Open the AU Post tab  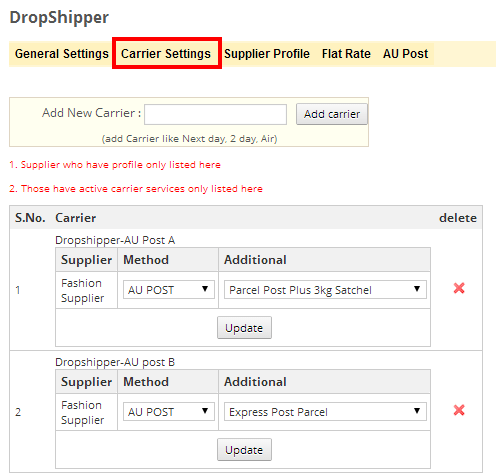point(405,54)
